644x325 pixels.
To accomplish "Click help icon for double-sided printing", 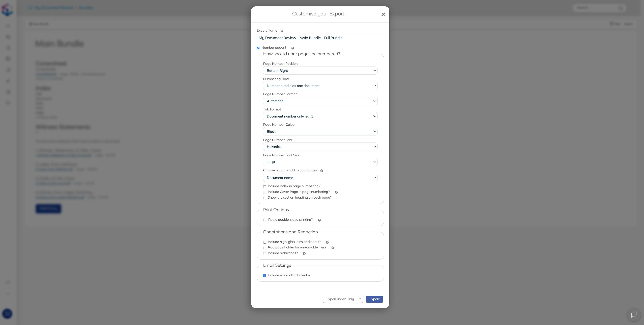I will (x=319, y=220).
